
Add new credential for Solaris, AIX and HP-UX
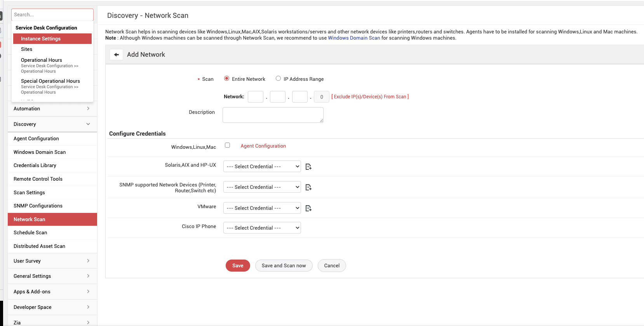pos(308,167)
